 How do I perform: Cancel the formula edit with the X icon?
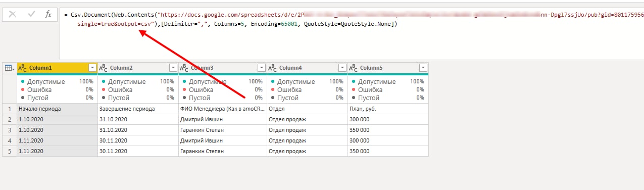pos(13,15)
